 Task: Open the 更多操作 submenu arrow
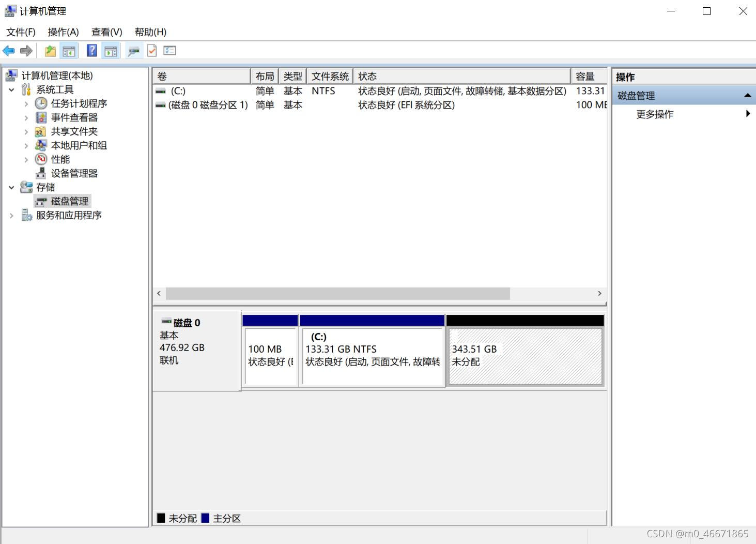pos(748,114)
